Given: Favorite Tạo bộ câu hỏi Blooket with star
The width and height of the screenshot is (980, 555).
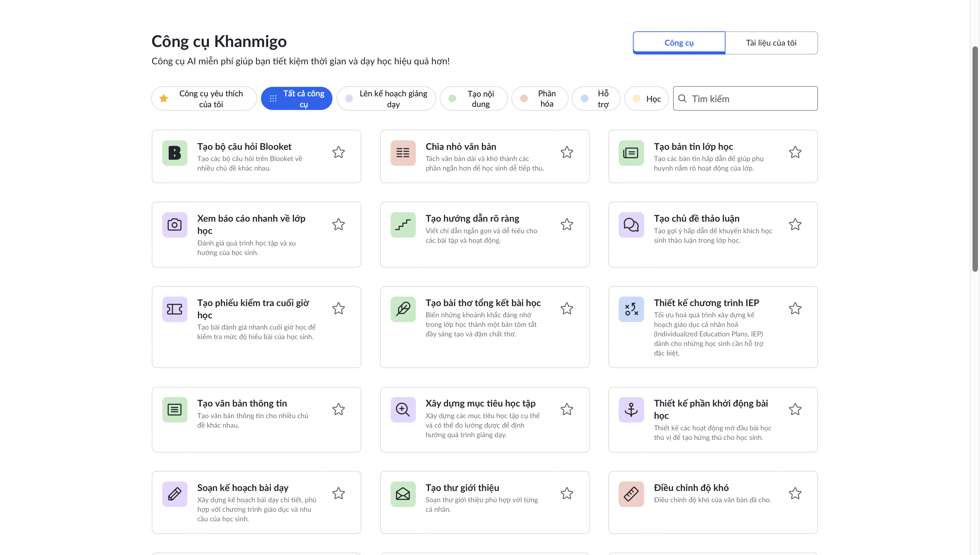Looking at the screenshot, I should (x=338, y=152).
